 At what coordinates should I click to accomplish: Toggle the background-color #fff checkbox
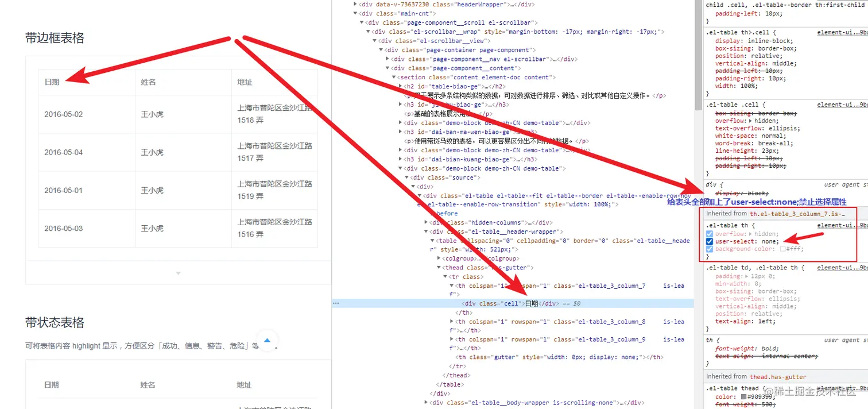710,249
